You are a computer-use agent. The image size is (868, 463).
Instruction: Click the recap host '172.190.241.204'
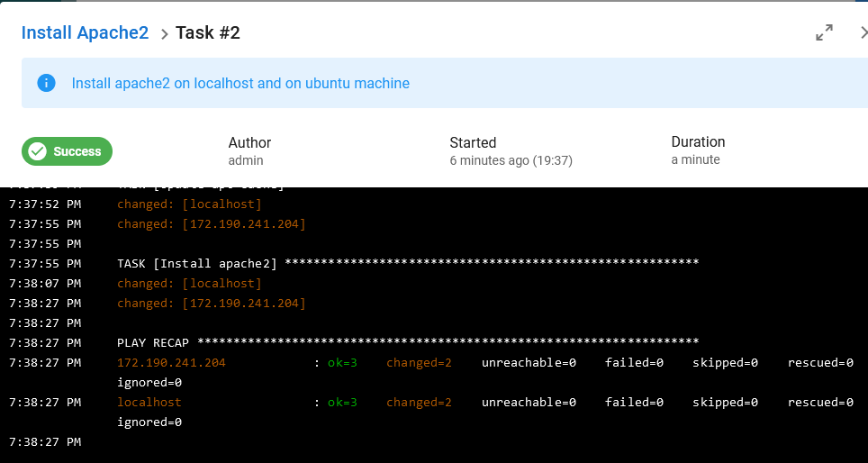pyautogui.click(x=172, y=363)
